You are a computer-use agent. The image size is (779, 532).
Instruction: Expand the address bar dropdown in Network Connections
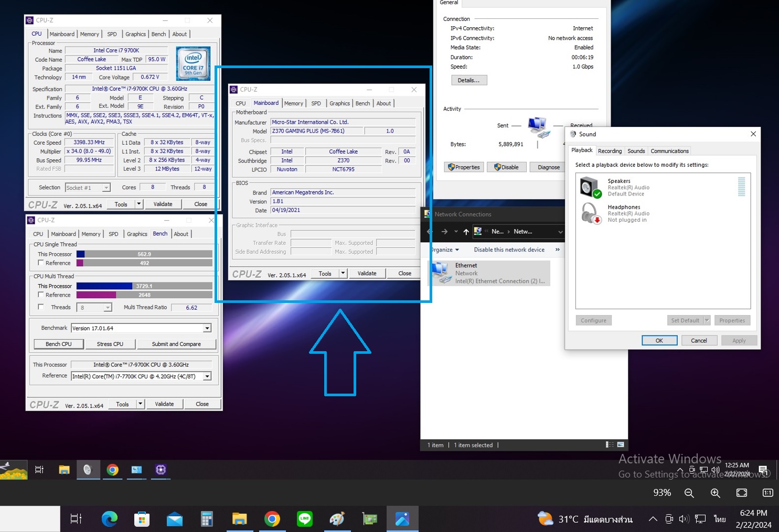coord(560,232)
